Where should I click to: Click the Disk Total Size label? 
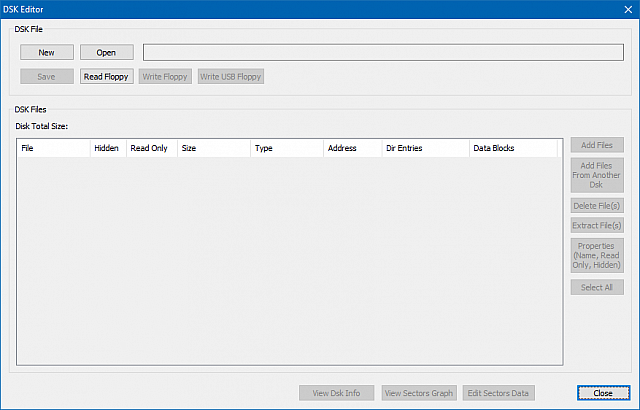(42, 126)
